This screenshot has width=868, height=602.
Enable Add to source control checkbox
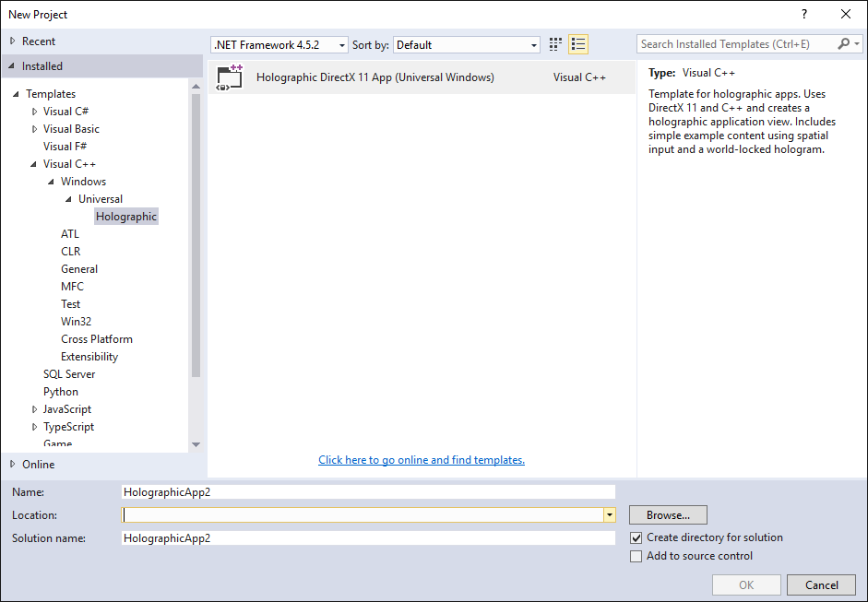coord(636,556)
